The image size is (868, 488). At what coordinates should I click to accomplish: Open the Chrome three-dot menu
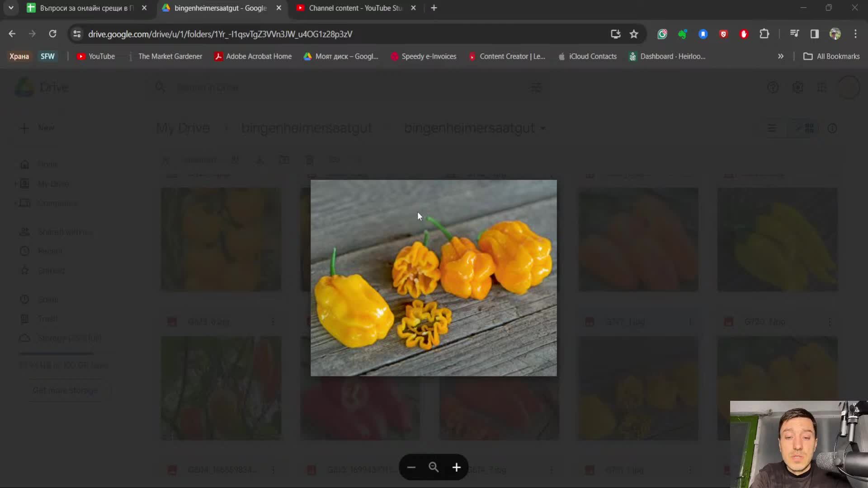[855, 34]
